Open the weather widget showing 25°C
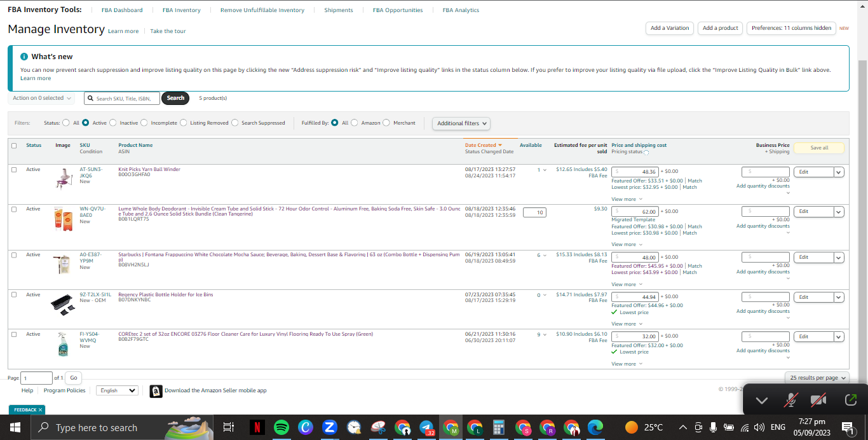The image size is (868, 440). 644,427
